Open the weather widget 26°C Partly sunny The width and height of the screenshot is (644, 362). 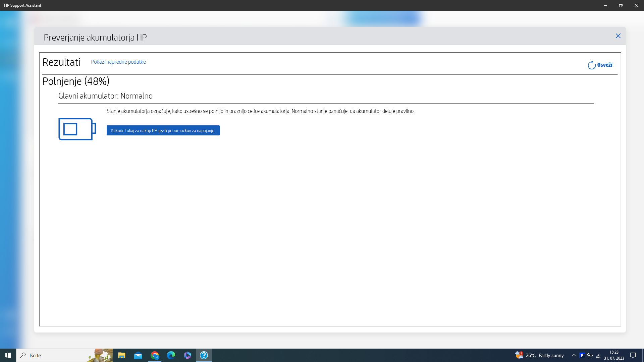(539, 355)
